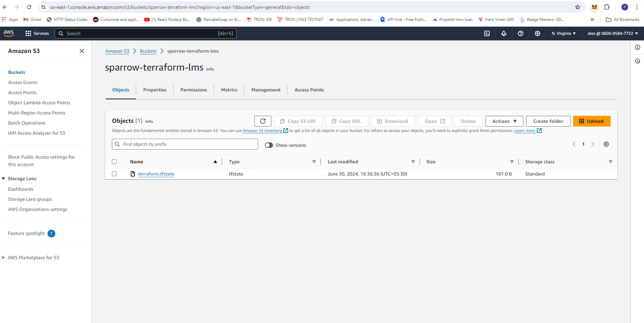644x323 pixels.
Task: Select all objects checkbox in header
Action: 114,162
